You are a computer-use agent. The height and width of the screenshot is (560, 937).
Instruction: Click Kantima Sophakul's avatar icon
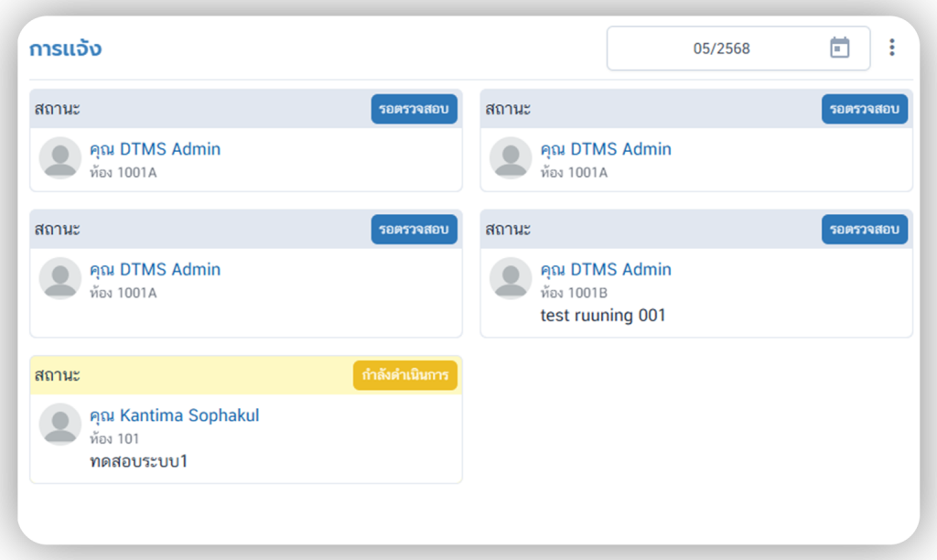[x=60, y=425]
